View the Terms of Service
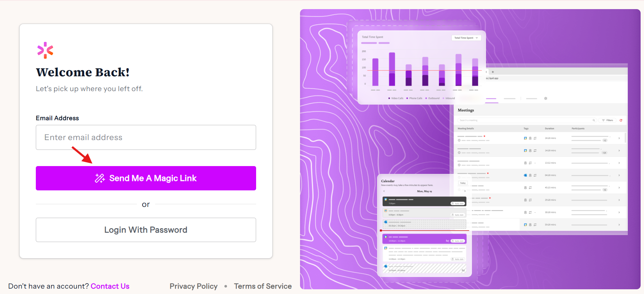 coord(263,286)
